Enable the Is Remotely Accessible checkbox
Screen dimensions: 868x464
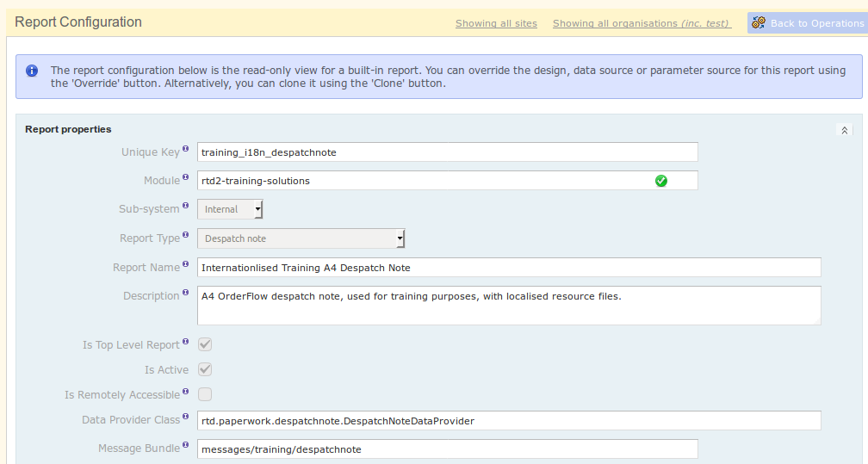pos(205,394)
